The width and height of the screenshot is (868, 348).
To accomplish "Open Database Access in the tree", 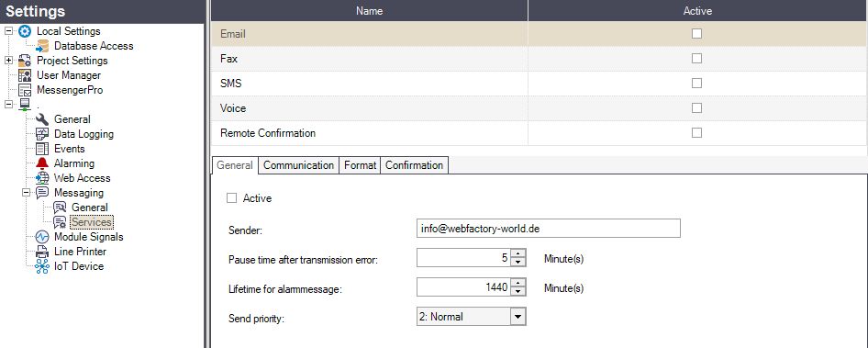I will 94,46.
